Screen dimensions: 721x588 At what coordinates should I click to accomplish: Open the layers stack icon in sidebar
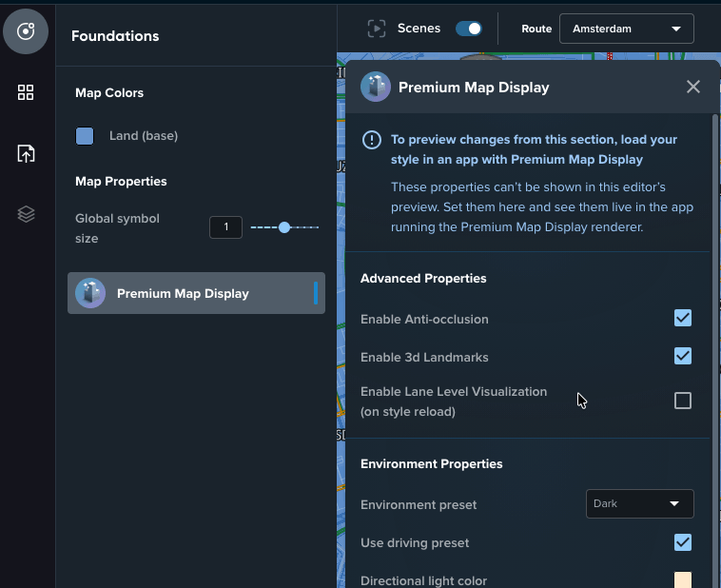(26, 214)
